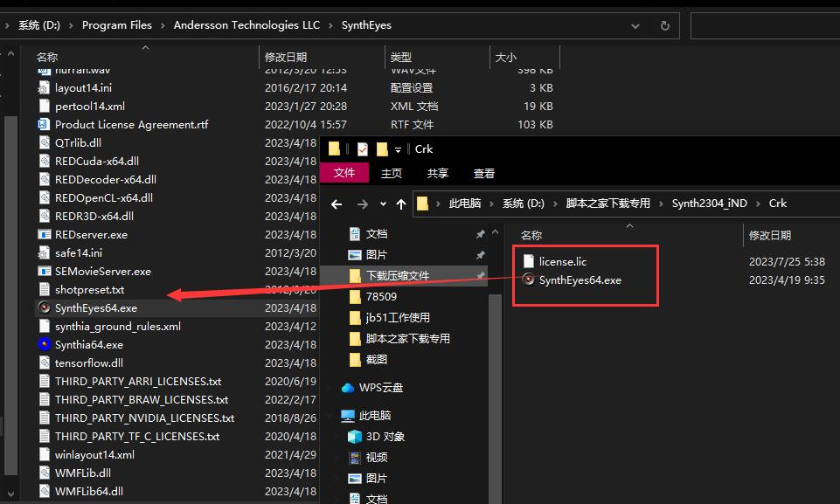Click the 此电脑 computer icon in navigation pane
Image resolution: width=840 pixels, height=504 pixels.
pos(348,416)
